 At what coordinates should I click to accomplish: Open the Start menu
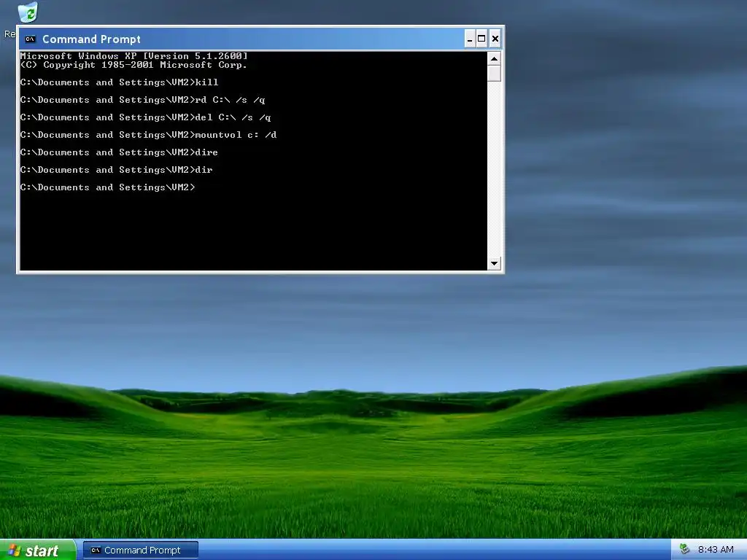(38, 550)
